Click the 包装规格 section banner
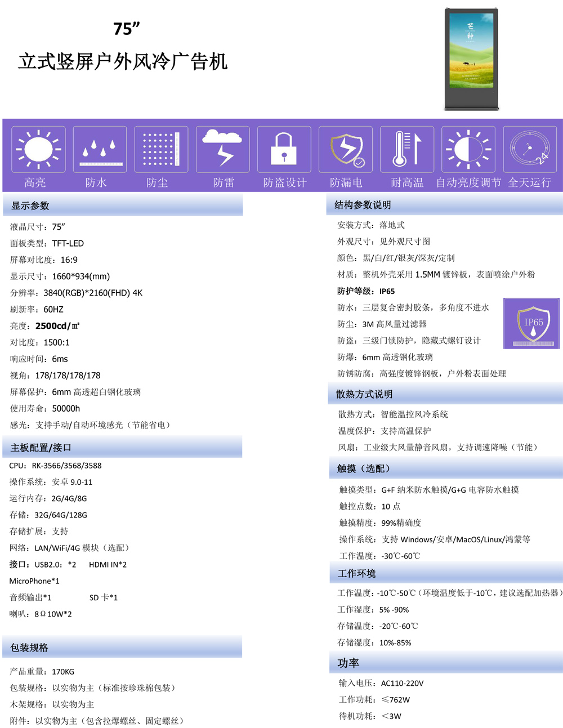563x728 pixels. coord(121,647)
